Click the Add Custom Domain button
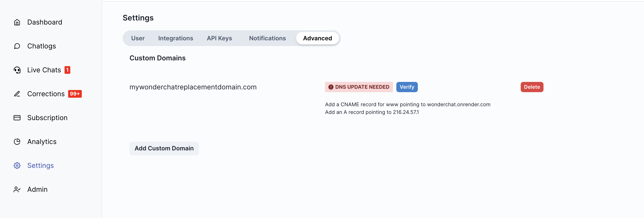Image resolution: width=644 pixels, height=218 pixels. (164, 148)
